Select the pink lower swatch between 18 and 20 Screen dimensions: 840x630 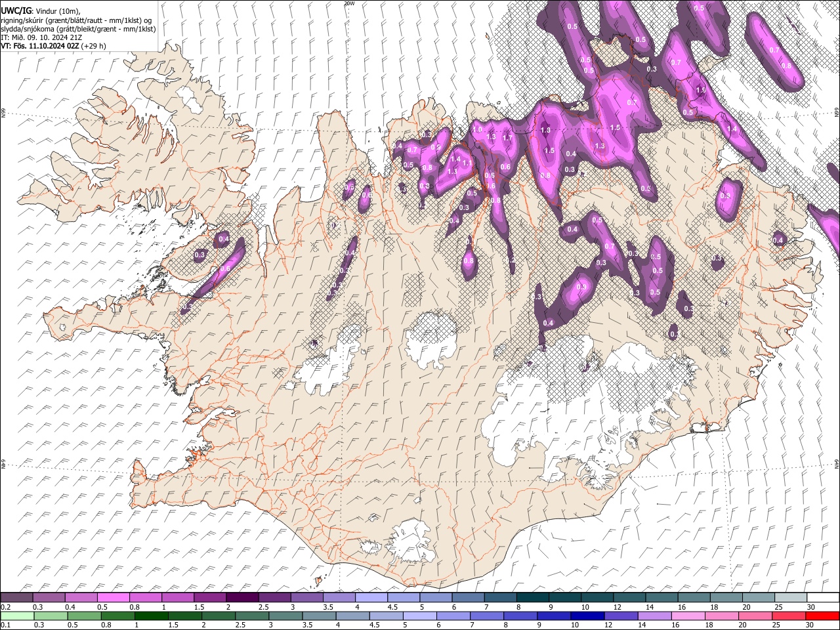pos(723,616)
